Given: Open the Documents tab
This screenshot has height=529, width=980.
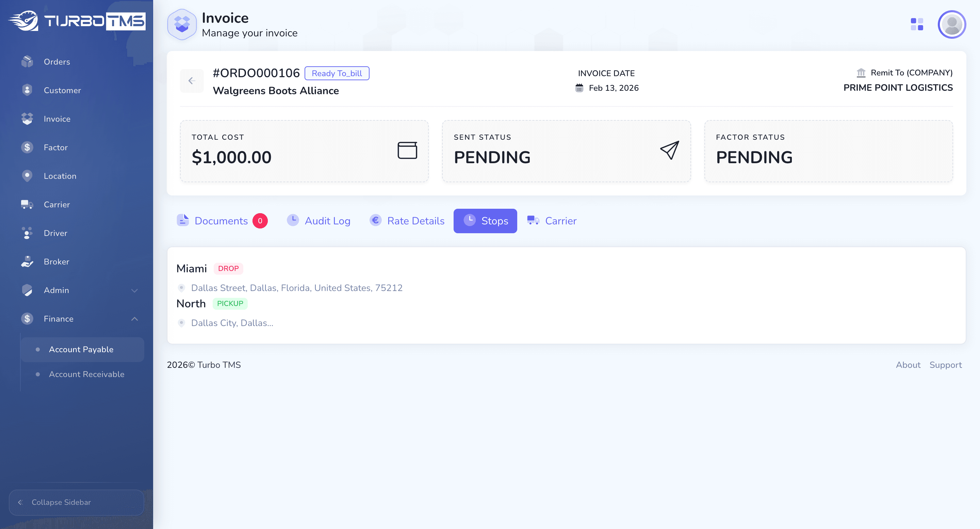Looking at the screenshot, I should click(x=222, y=221).
